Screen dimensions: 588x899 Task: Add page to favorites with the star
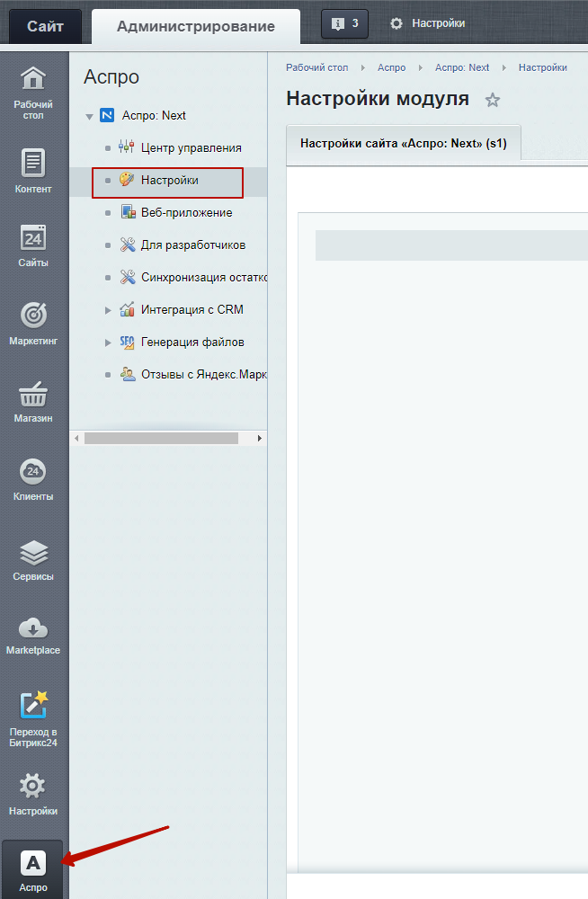(492, 101)
